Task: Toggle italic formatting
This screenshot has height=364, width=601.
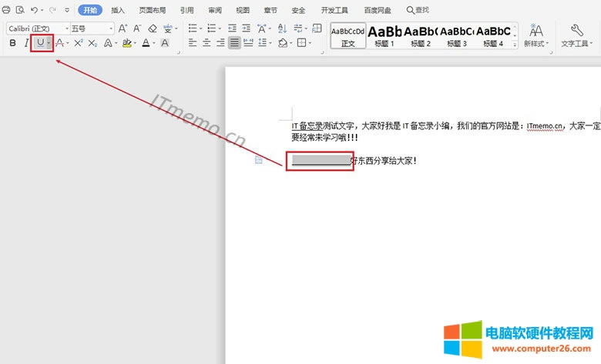Action: (26, 43)
